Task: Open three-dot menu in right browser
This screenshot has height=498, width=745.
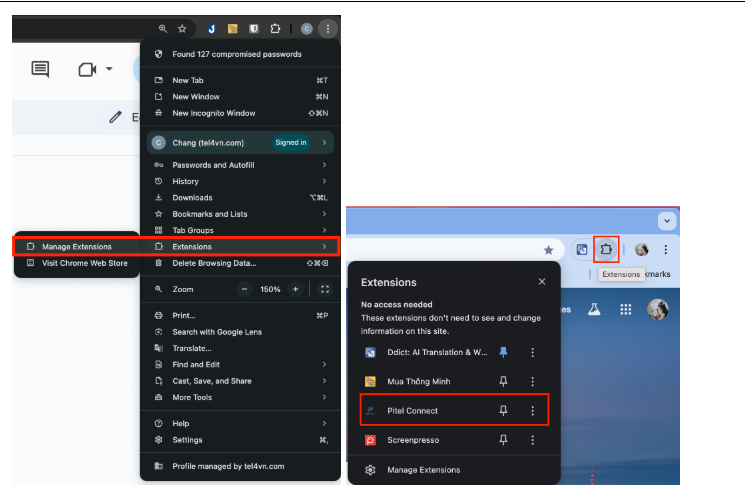Action: tap(666, 249)
